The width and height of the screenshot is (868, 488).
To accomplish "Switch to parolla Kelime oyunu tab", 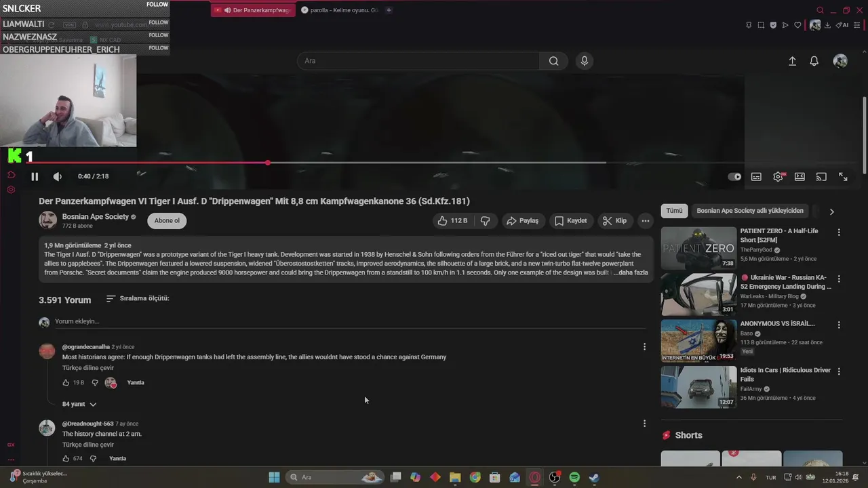I will point(340,10).
